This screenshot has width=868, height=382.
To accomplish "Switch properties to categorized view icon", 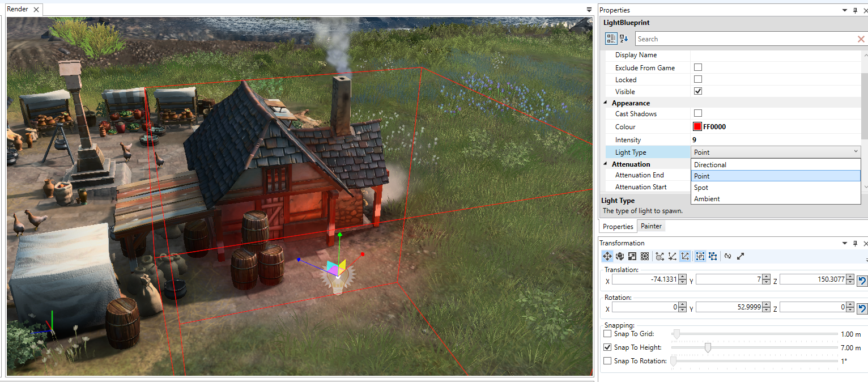I will (611, 39).
